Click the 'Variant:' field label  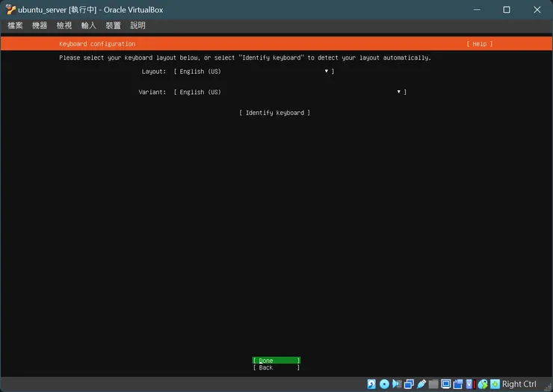pos(152,92)
